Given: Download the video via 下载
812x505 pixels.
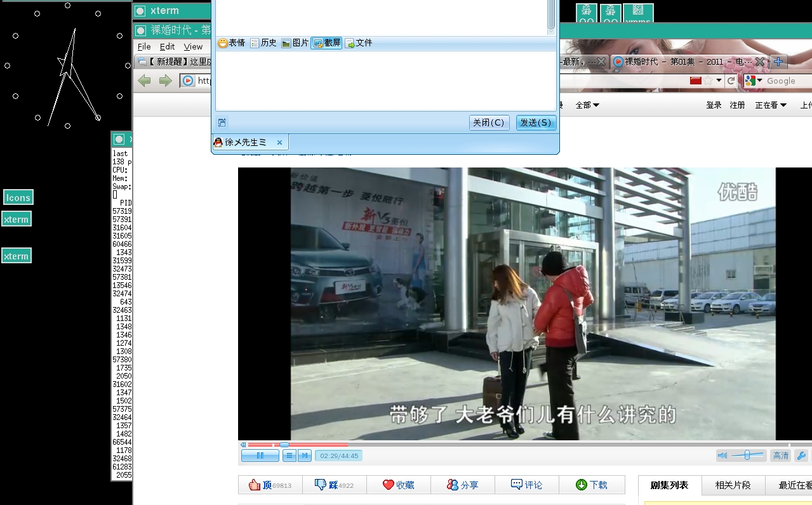Looking at the screenshot, I should pos(592,485).
